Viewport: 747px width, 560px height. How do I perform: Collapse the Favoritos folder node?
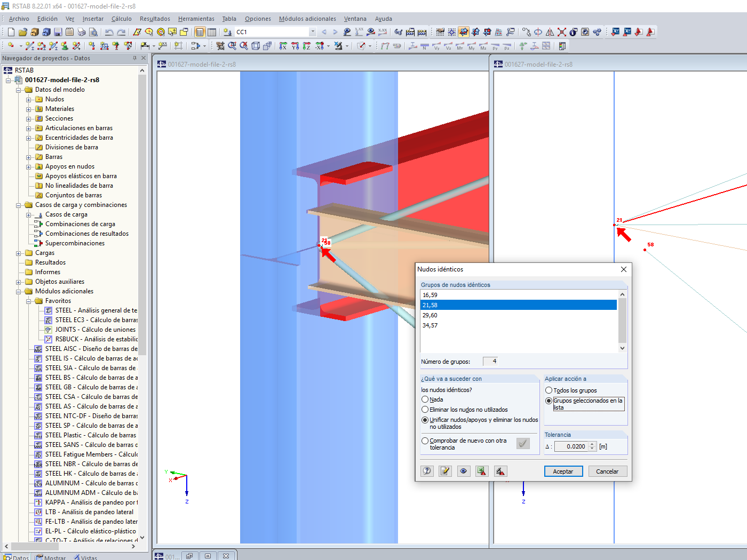tap(29, 301)
